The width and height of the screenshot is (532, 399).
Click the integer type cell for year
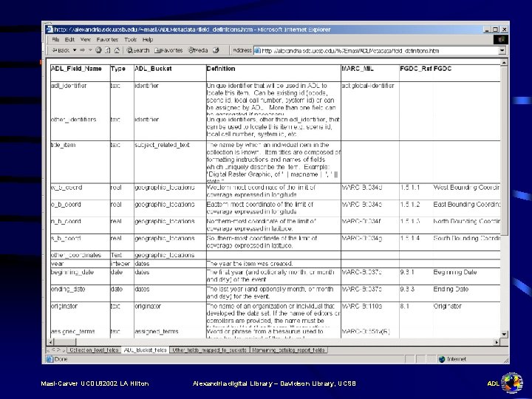(120, 264)
